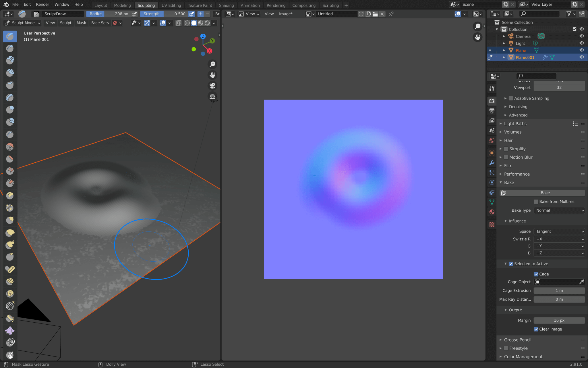Screen dimensions: 588x368
Task: Click the Sculpt menu in the header
Action: pyautogui.click(x=65, y=23)
